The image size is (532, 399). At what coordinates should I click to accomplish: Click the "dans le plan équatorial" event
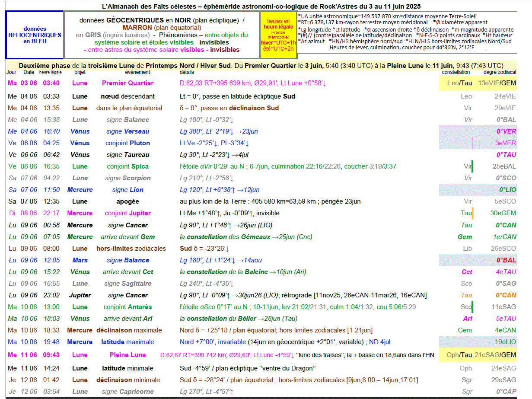(129, 108)
